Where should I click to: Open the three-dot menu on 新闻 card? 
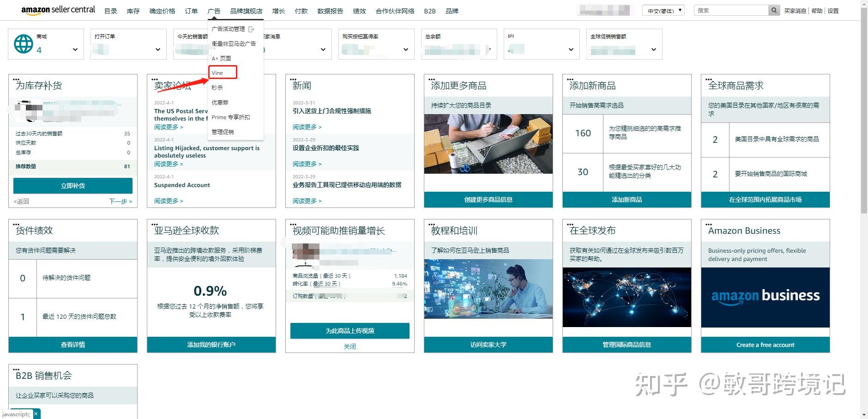[x=293, y=79]
